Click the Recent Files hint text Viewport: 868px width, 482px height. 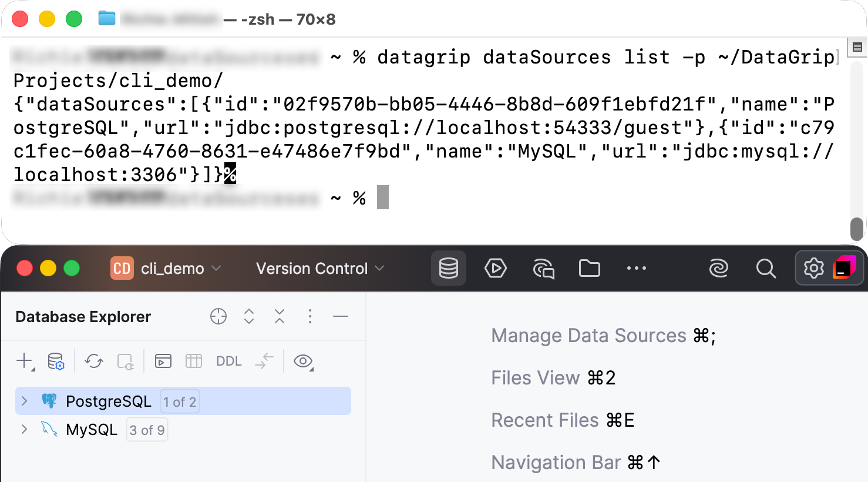[x=563, y=420]
